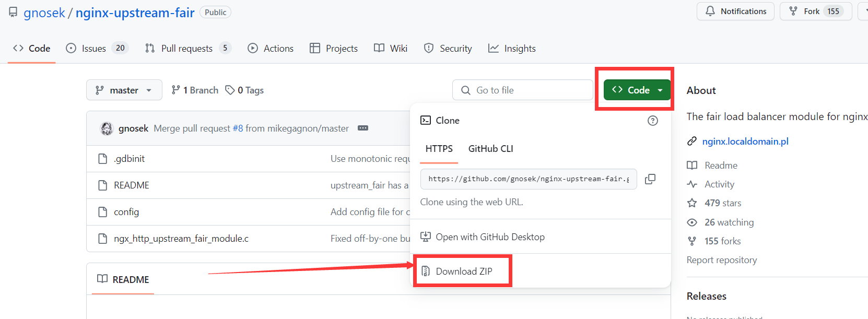This screenshot has width=868, height=319.
Task: View the 155 forks list
Action: [714, 241]
